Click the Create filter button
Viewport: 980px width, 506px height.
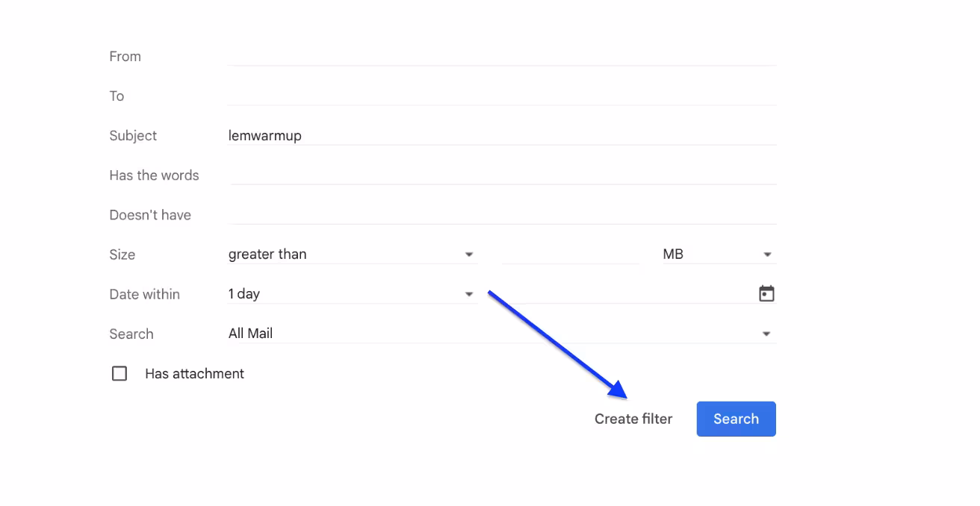[633, 419]
